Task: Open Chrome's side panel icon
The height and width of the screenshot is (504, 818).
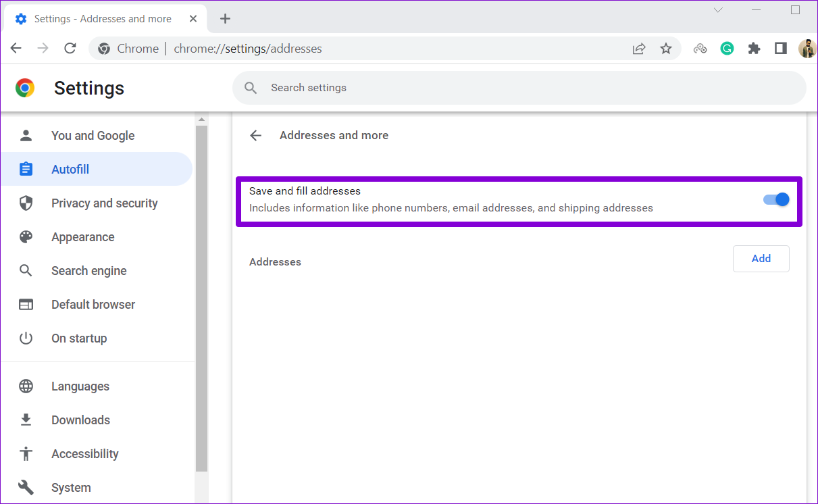Action: click(781, 48)
